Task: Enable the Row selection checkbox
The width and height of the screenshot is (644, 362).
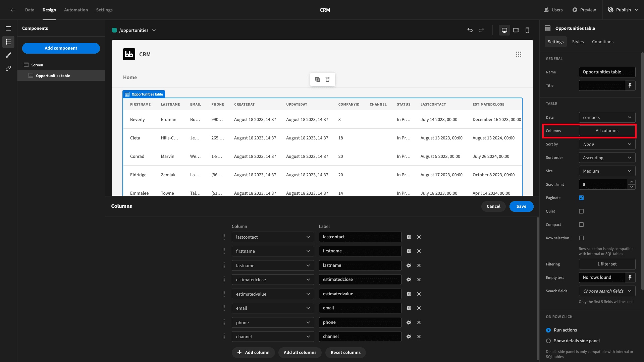Action: (x=581, y=238)
